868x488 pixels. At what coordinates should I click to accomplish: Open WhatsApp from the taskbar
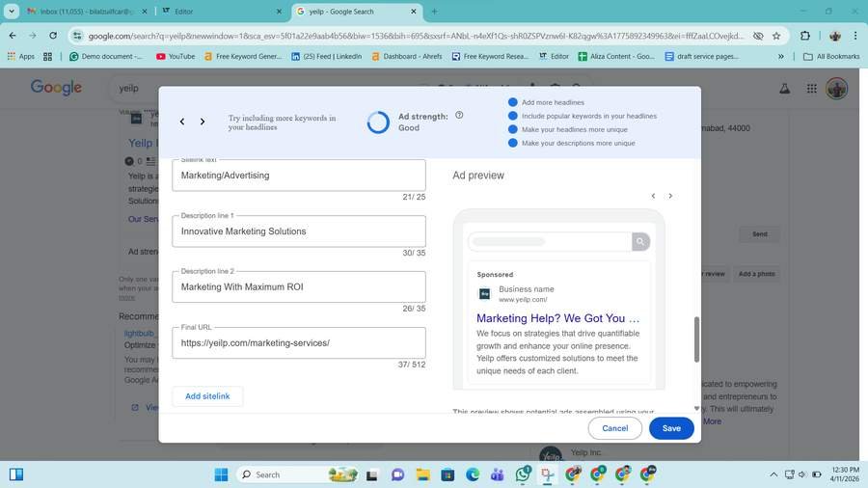(523, 474)
